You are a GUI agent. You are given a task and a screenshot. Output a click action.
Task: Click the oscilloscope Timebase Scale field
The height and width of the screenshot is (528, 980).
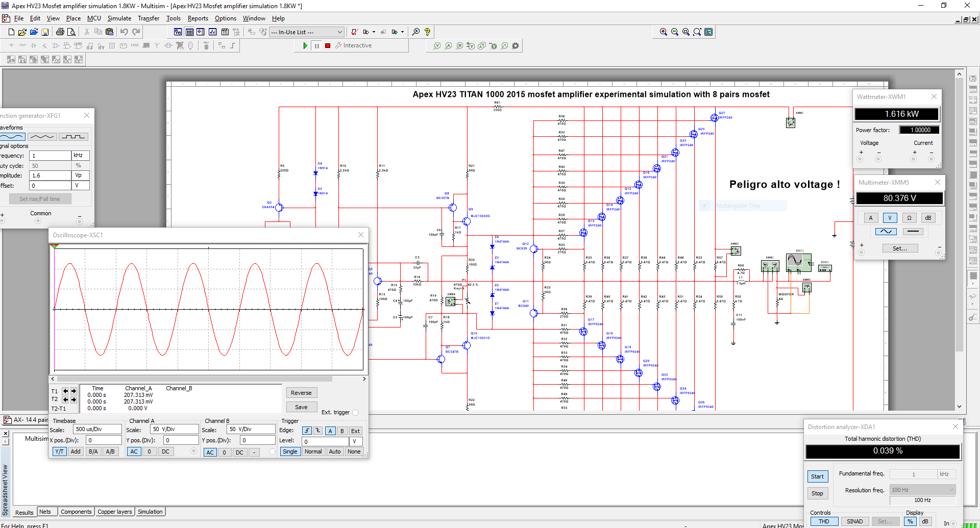coord(97,430)
